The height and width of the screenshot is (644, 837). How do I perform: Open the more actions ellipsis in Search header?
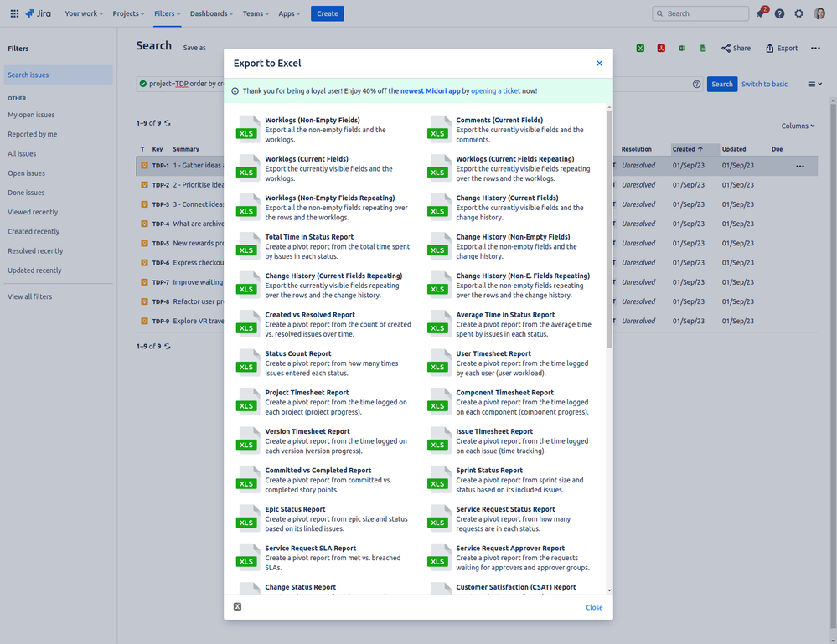tap(815, 48)
